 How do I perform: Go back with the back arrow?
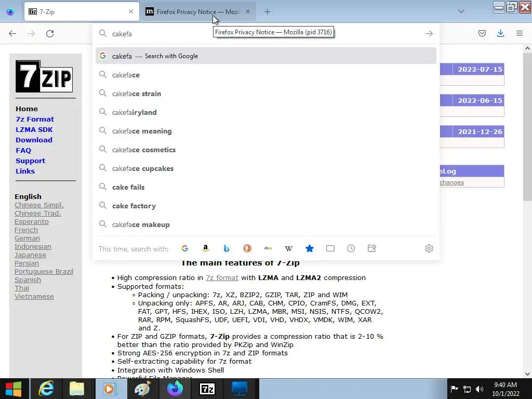pos(12,34)
